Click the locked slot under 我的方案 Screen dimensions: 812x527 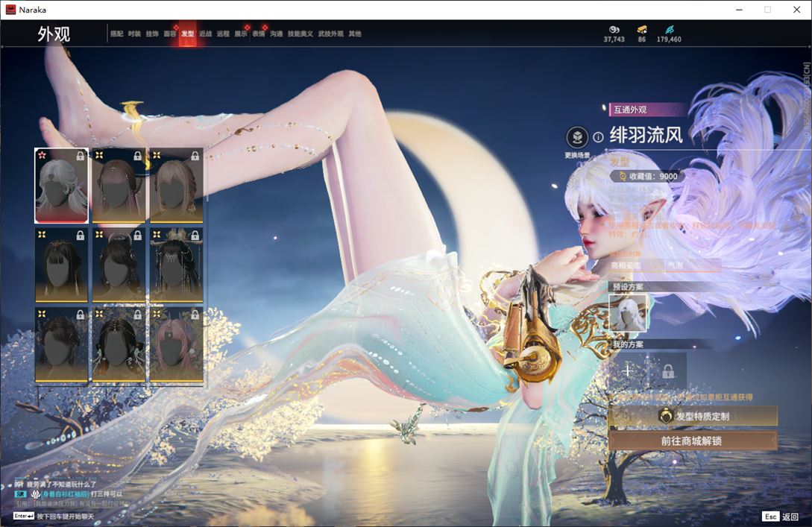click(x=668, y=370)
